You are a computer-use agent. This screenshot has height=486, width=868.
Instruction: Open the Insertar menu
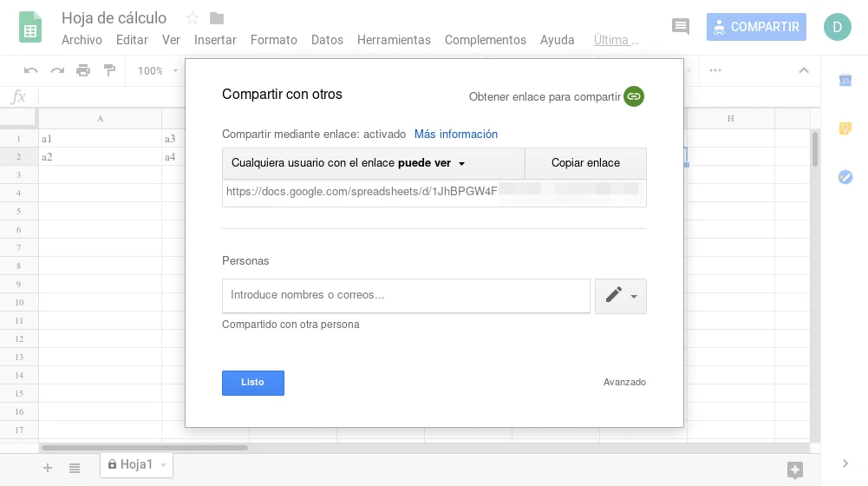(215, 40)
